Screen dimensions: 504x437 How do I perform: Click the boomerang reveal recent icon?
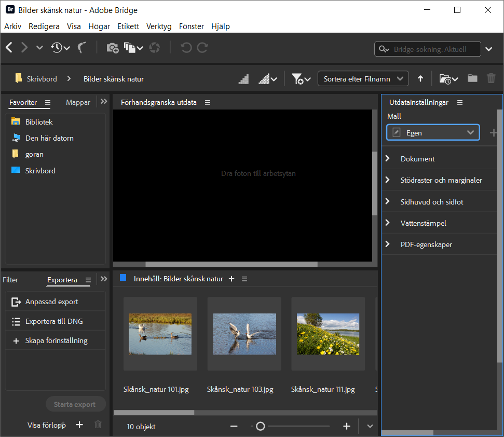(x=82, y=48)
